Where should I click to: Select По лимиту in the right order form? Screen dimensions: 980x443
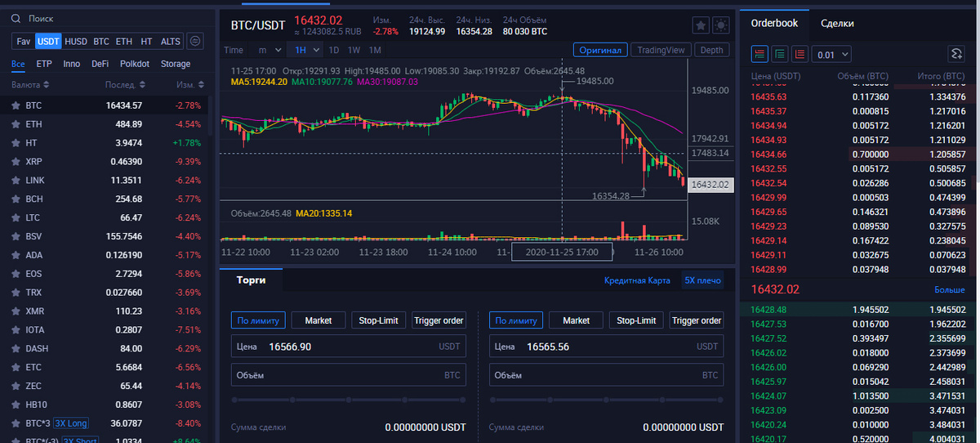pyautogui.click(x=516, y=320)
